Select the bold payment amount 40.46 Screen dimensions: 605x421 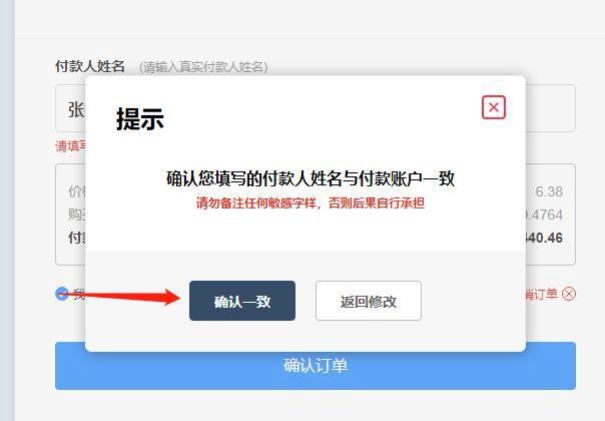544,238
